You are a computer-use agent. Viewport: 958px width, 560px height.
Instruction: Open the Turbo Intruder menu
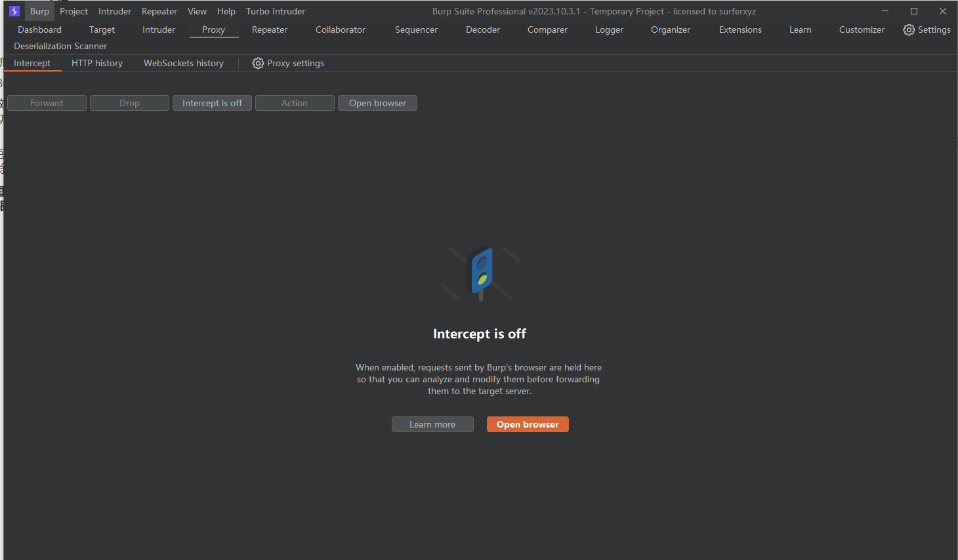point(276,11)
